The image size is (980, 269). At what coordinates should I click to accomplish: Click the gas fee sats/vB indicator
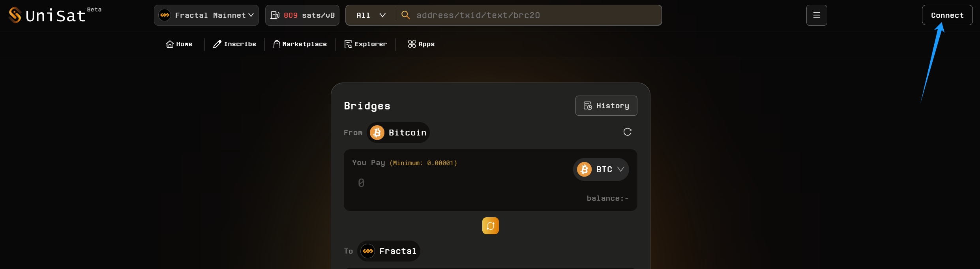302,15
